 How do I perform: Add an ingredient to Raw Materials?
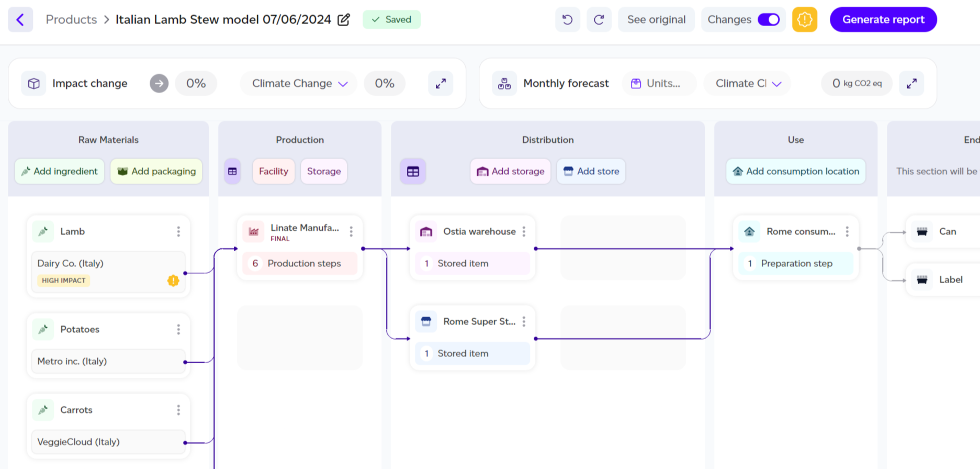(60, 171)
